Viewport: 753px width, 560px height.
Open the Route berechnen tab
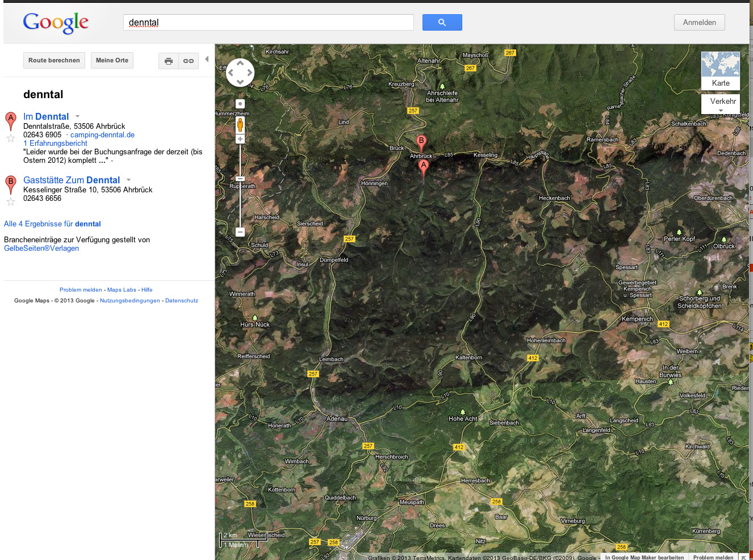tap(54, 60)
